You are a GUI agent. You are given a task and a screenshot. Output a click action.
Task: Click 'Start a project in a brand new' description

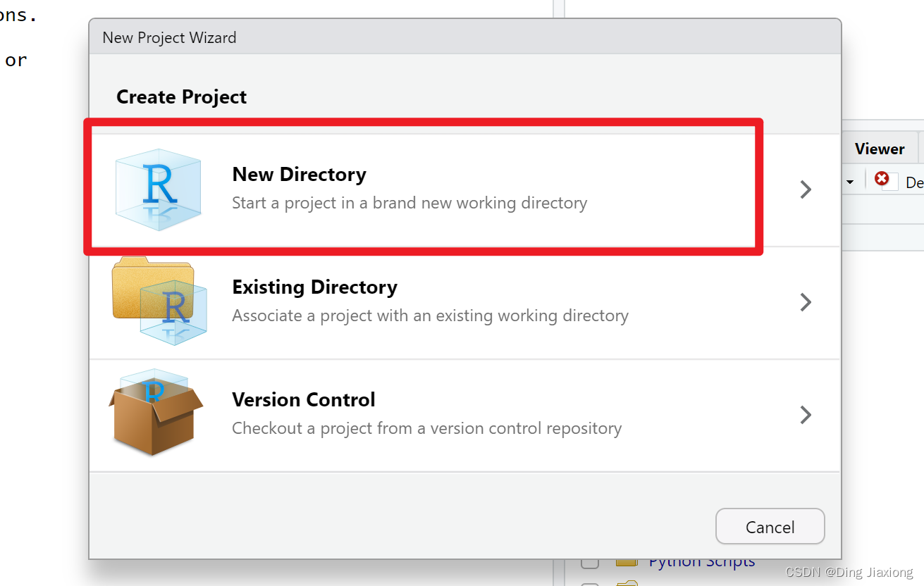(409, 203)
